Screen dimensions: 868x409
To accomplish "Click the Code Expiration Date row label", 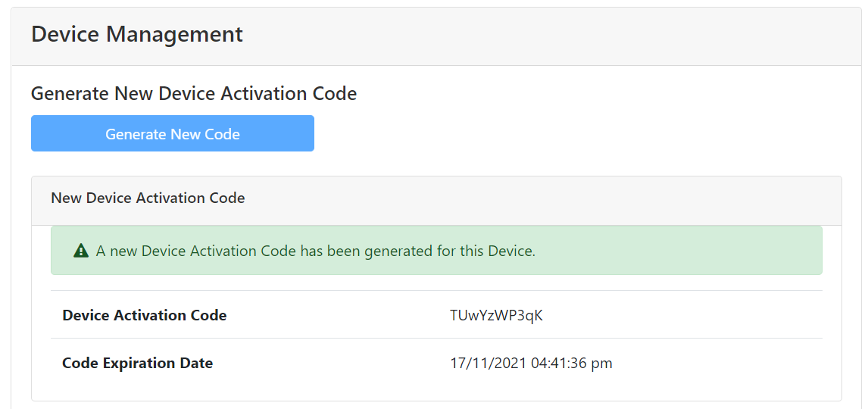I will click(137, 363).
